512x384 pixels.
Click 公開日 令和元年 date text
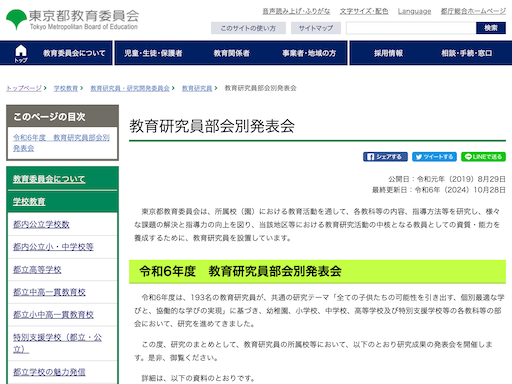(447, 179)
